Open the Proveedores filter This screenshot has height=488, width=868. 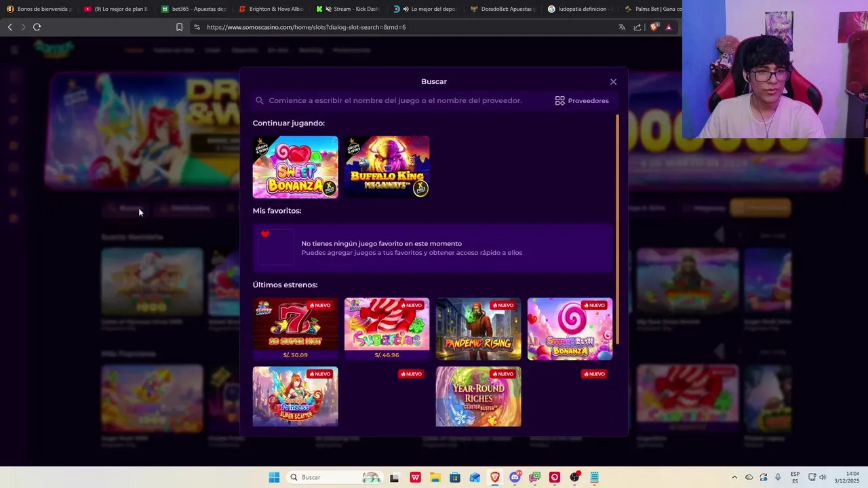pyautogui.click(x=582, y=100)
